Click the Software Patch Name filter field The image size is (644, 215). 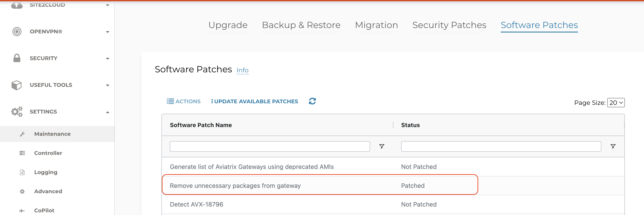tap(270, 146)
